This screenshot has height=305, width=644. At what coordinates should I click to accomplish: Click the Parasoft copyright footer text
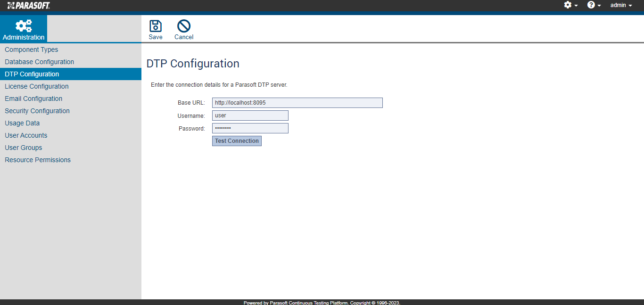coord(322,303)
